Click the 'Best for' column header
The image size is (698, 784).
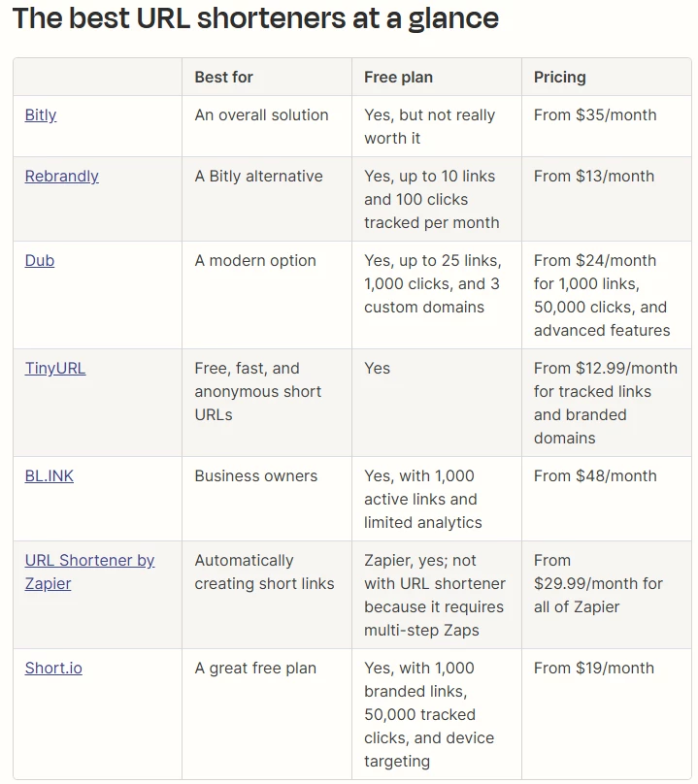(223, 77)
